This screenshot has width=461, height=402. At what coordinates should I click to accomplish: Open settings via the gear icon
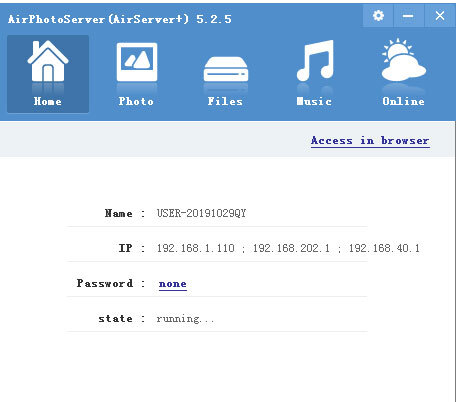378,16
